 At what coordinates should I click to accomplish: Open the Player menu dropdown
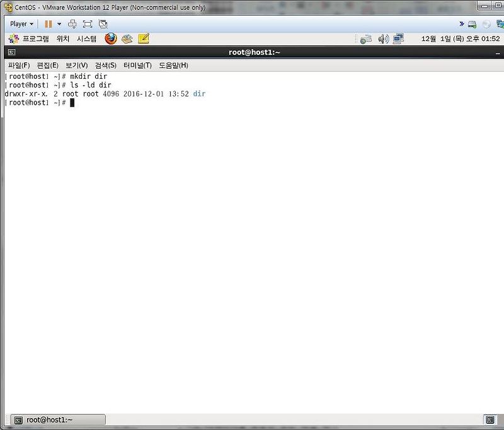pos(21,24)
